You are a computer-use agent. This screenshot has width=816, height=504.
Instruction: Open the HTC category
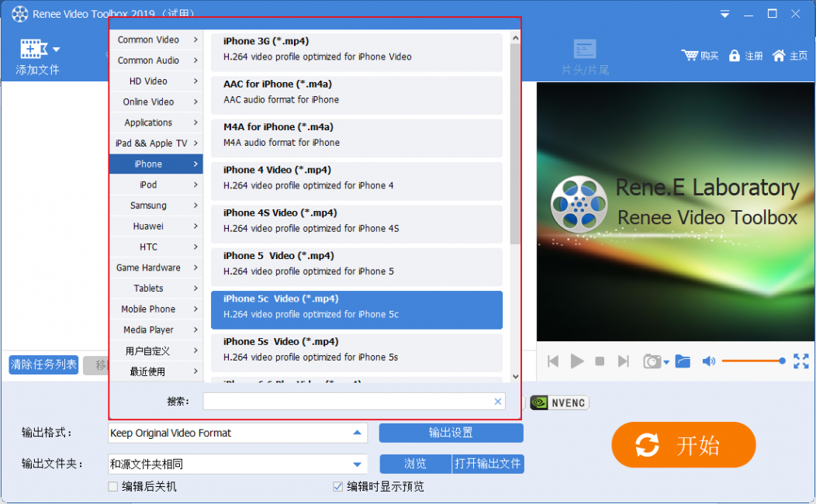[x=156, y=247]
